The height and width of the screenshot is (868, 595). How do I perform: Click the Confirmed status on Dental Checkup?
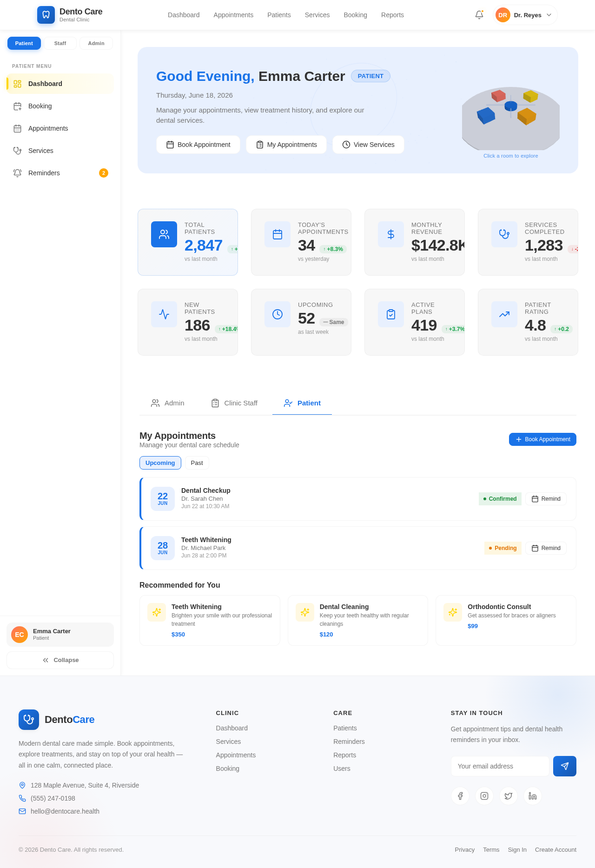[x=500, y=499]
